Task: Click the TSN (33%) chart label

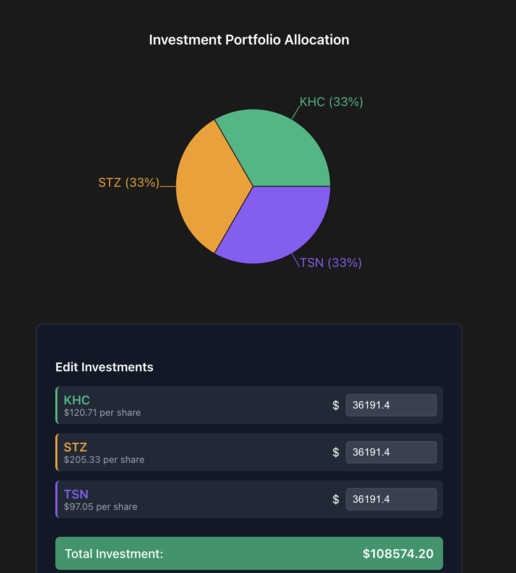Action: (331, 263)
